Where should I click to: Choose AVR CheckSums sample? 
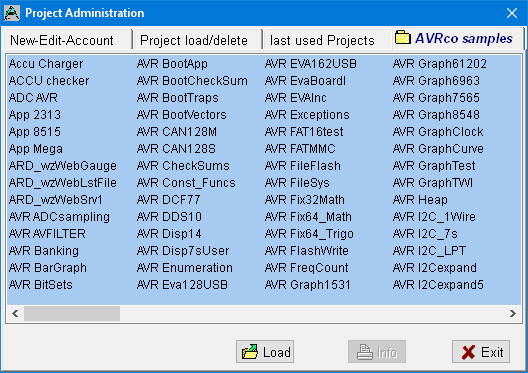(183, 166)
